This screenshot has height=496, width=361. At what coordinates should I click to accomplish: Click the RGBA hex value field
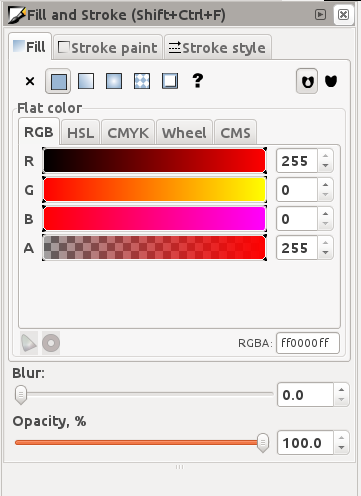pos(308,343)
